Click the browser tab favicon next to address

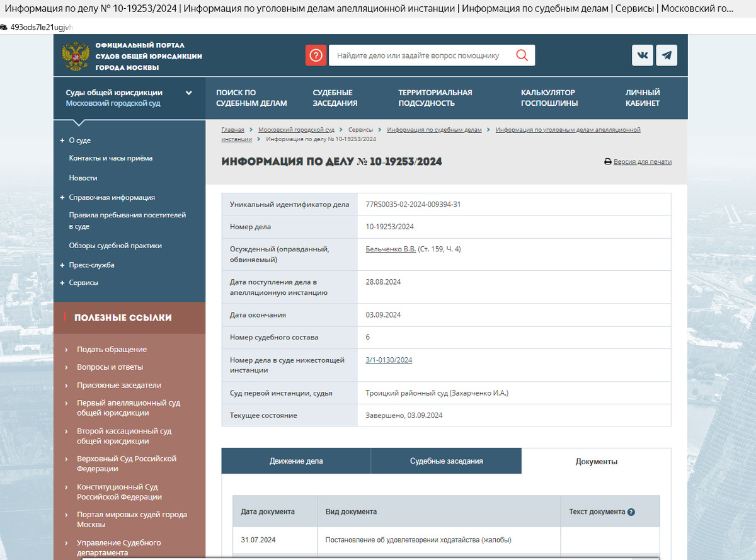pos(4,27)
